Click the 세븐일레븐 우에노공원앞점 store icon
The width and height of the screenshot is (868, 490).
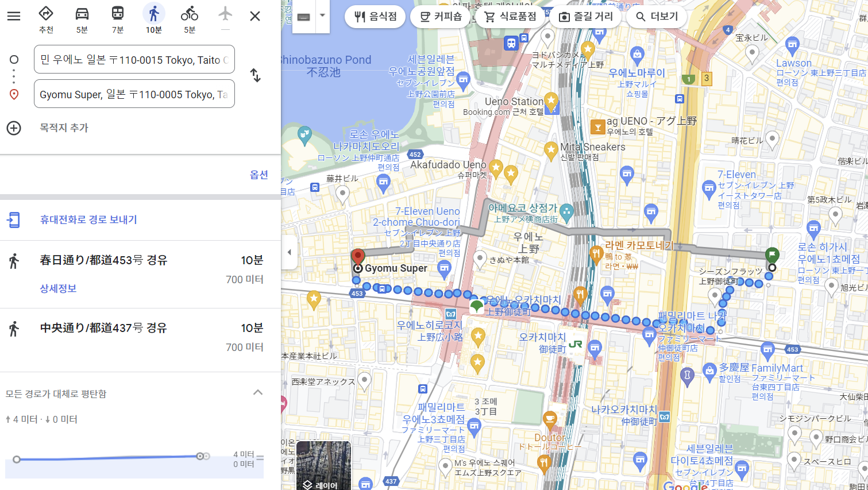tap(463, 80)
